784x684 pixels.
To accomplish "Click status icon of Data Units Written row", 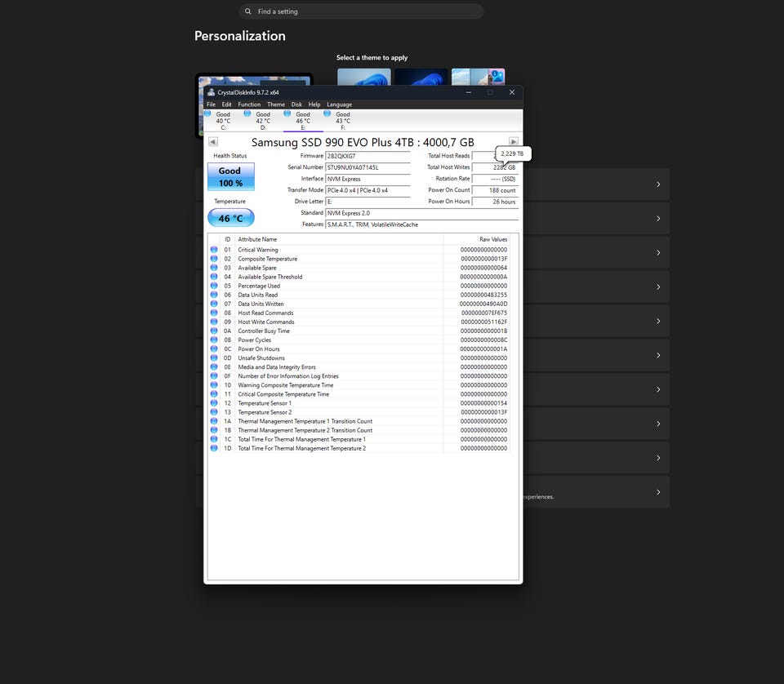I will pos(214,304).
